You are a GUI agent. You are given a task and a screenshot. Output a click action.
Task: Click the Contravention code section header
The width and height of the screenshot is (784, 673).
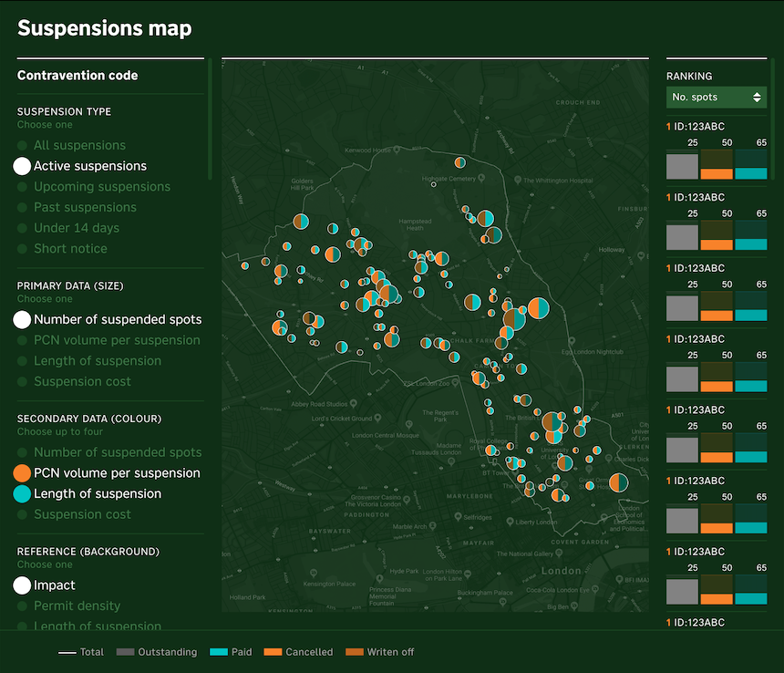(x=77, y=76)
